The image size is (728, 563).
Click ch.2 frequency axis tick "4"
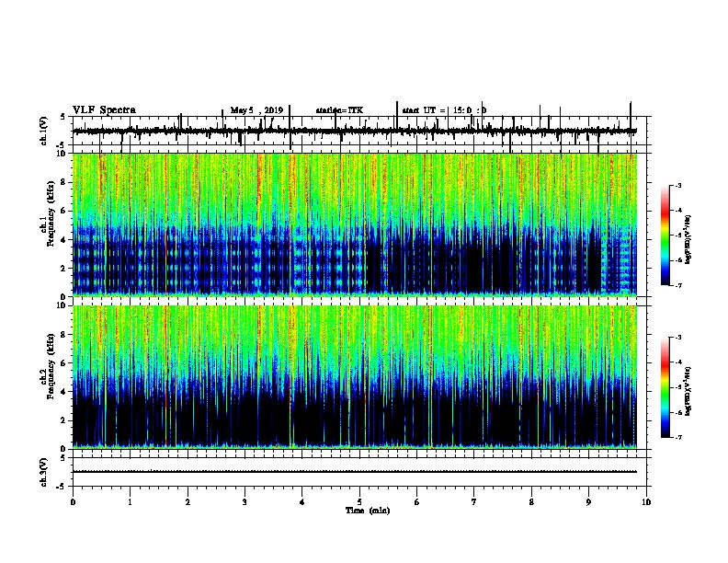(64, 392)
